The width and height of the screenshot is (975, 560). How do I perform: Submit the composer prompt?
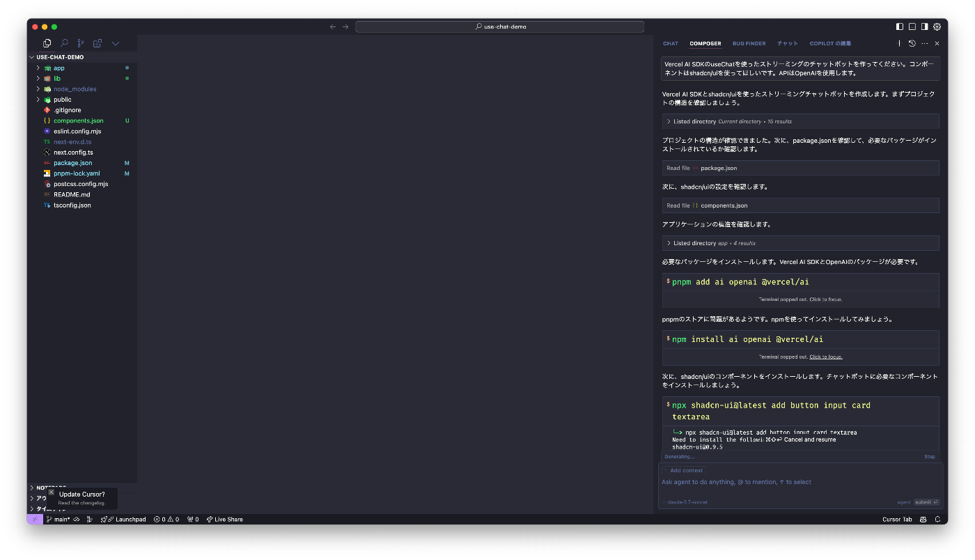click(927, 501)
